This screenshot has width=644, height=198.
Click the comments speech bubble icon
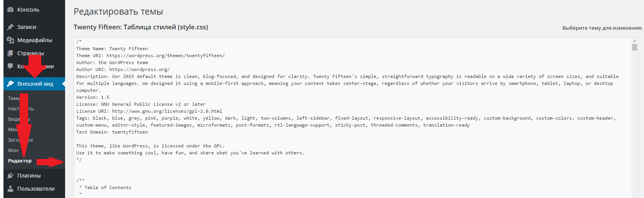pyautogui.click(x=10, y=66)
